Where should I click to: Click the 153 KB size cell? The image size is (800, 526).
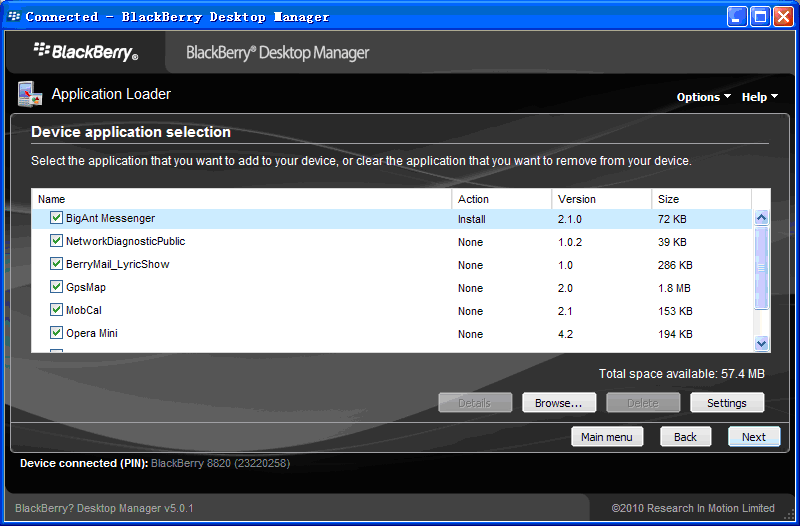pyautogui.click(x=675, y=311)
